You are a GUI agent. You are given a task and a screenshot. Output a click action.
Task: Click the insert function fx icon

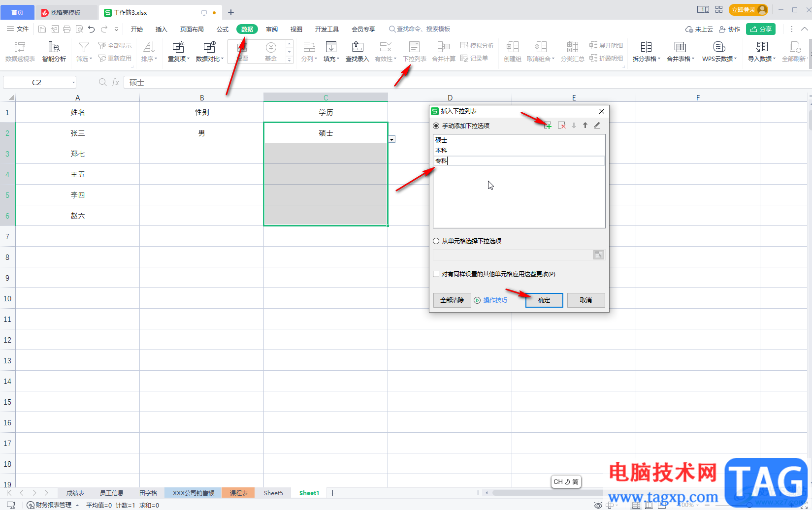coord(115,82)
